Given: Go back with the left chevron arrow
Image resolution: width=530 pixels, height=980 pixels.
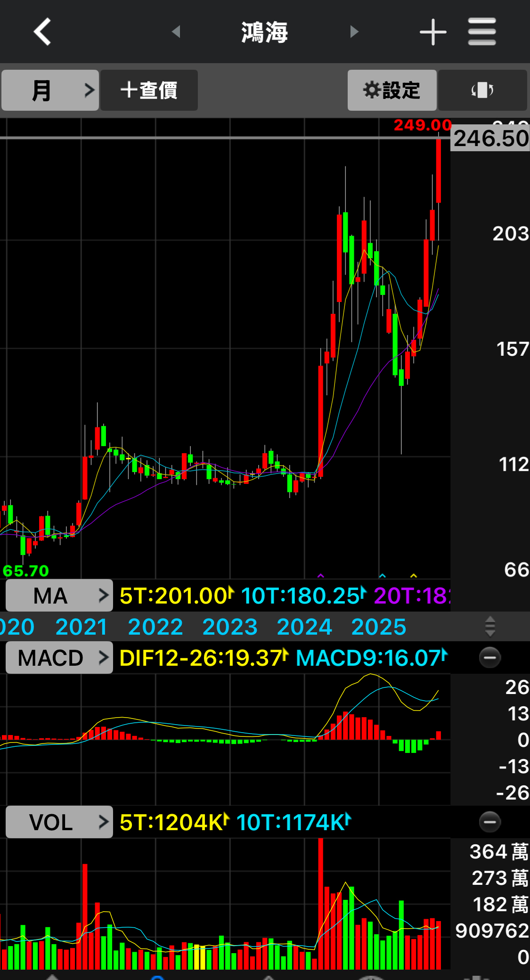Looking at the screenshot, I should click(x=42, y=32).
